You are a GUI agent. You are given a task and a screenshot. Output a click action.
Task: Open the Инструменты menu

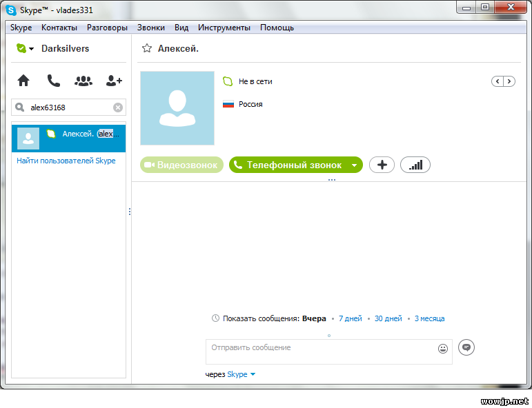coord(224,28)
